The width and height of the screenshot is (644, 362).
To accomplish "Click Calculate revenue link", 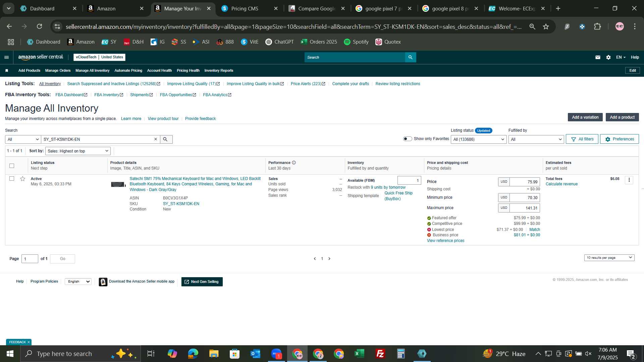I will point(561,184).
